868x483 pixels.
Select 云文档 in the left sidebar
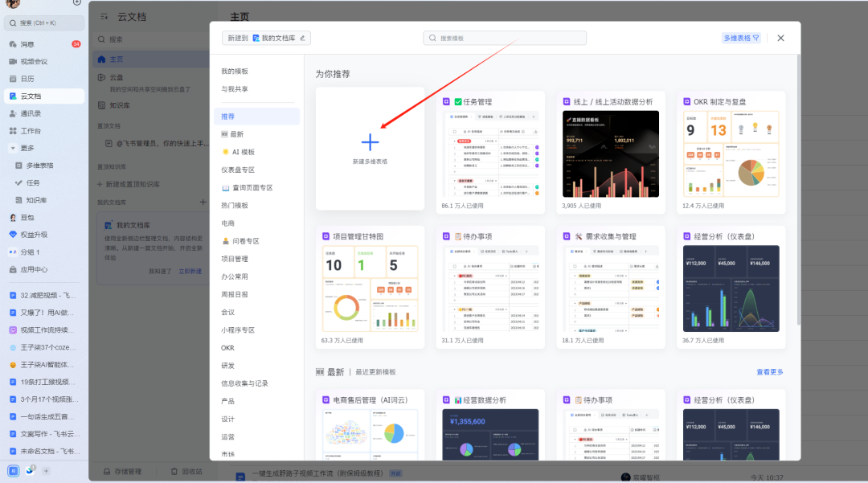(x=44, y=96)
